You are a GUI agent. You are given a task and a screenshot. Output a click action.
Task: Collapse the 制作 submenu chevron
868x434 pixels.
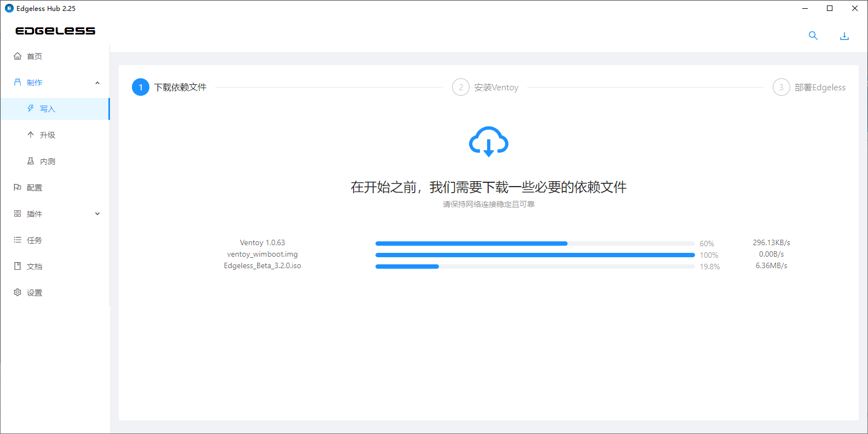(97, 83)
